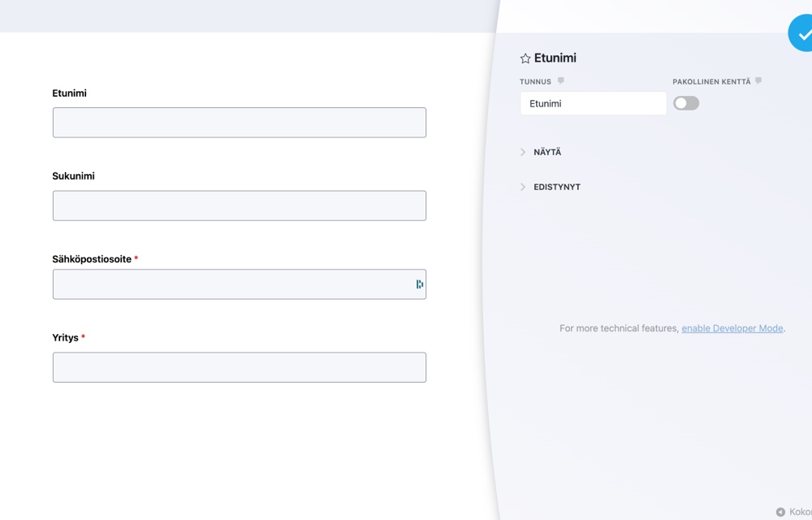Click the round arrow icon beside Kokoa

pyautogui.click(x=780, y=512)
